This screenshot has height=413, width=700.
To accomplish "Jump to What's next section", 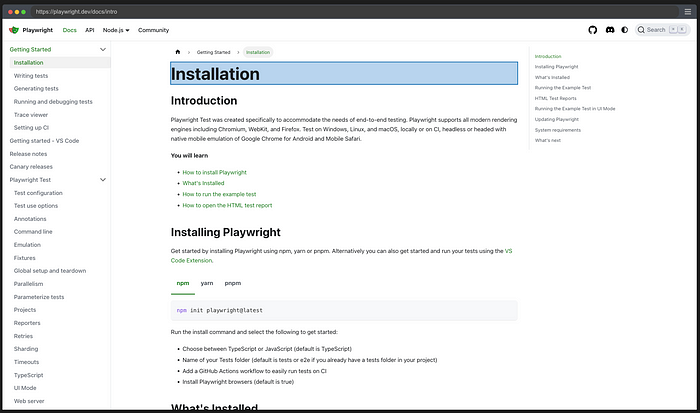I will [548, 140].
